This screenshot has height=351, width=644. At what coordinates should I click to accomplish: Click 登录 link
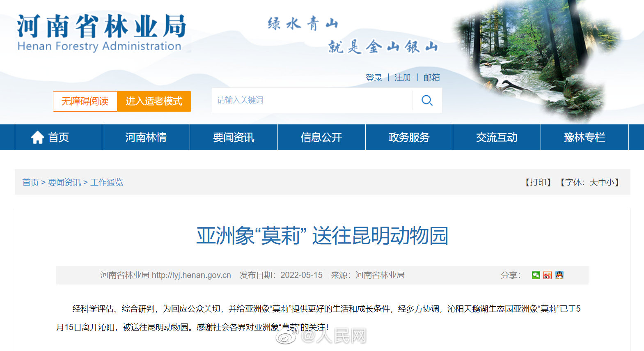tap(374, 78)
